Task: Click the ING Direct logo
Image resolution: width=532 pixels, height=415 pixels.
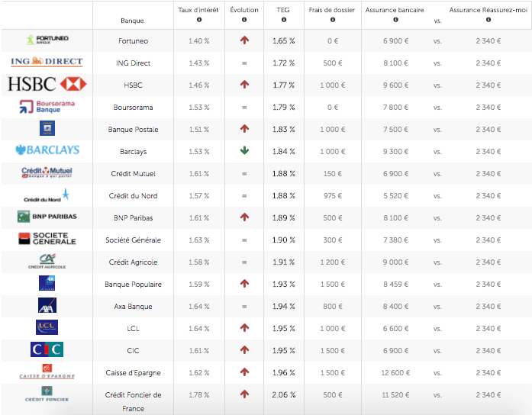Action: pyautogui.click(x=47, y=62)
